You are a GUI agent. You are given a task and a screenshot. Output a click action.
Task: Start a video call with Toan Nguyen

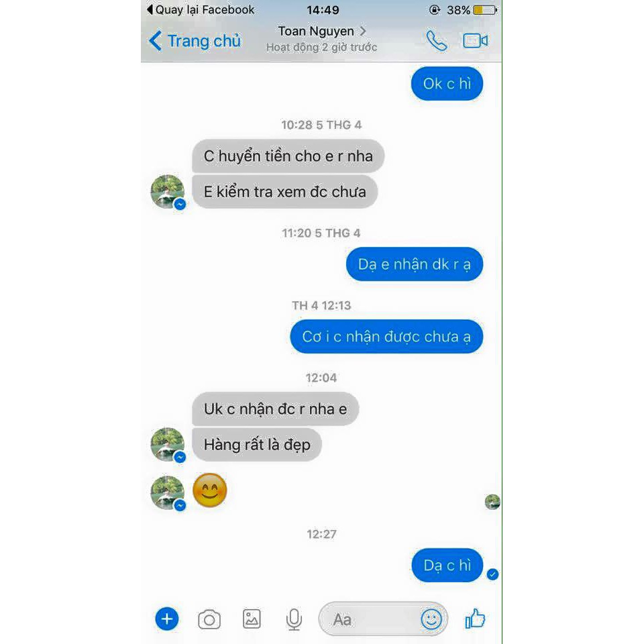[x=476, y=41]
